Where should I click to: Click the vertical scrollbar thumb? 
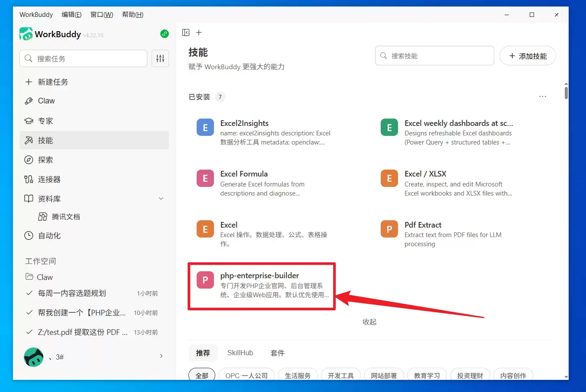click(x=566, y=93)
